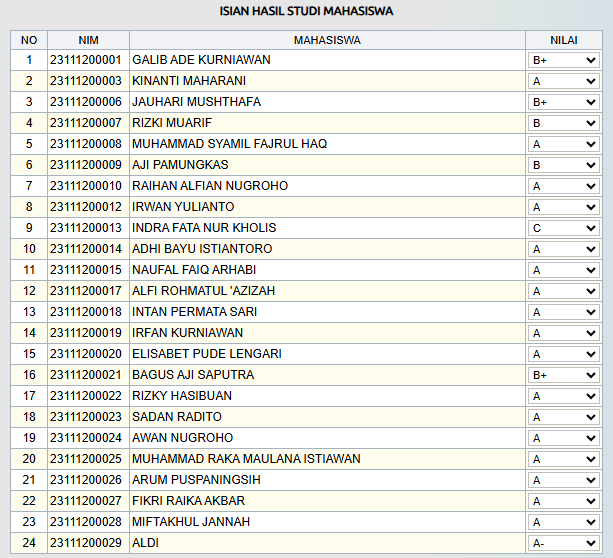Click the NIM column header

coord(87,40)
